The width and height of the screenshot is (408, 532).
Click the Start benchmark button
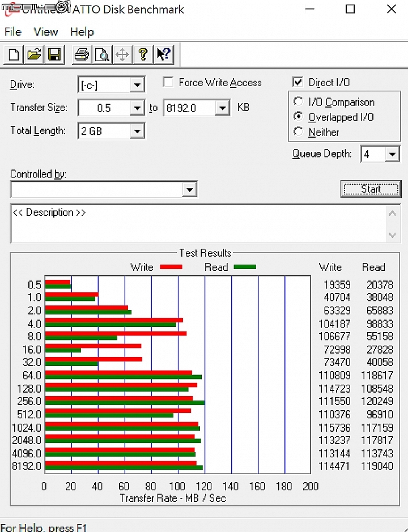(x=371, y=189)
